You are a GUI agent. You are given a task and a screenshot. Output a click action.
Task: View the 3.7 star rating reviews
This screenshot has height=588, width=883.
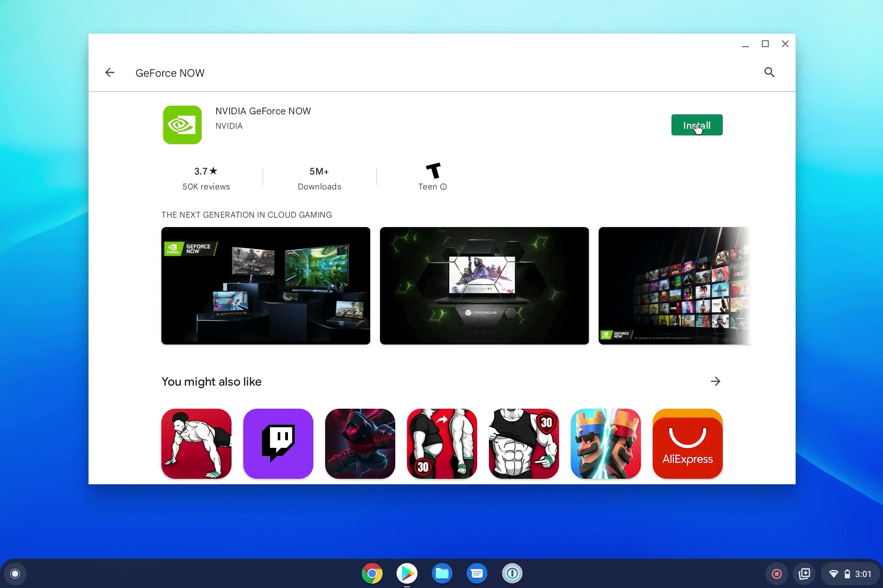[x=206, y=179]
